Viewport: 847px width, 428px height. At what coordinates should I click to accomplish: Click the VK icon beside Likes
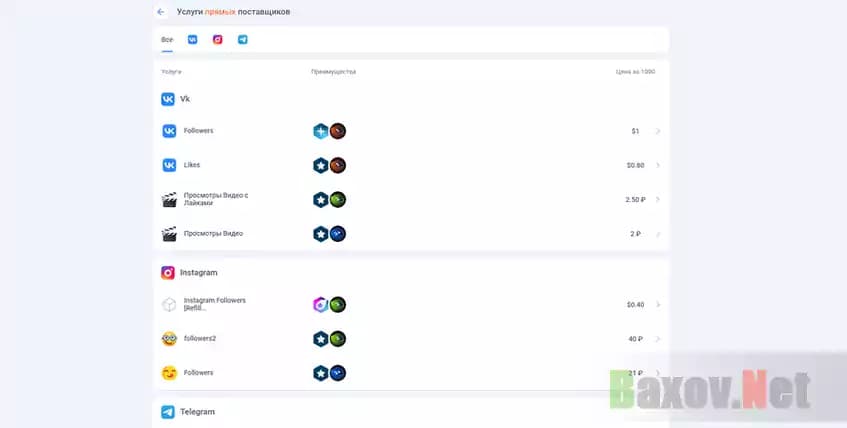(x=169, y=165)
